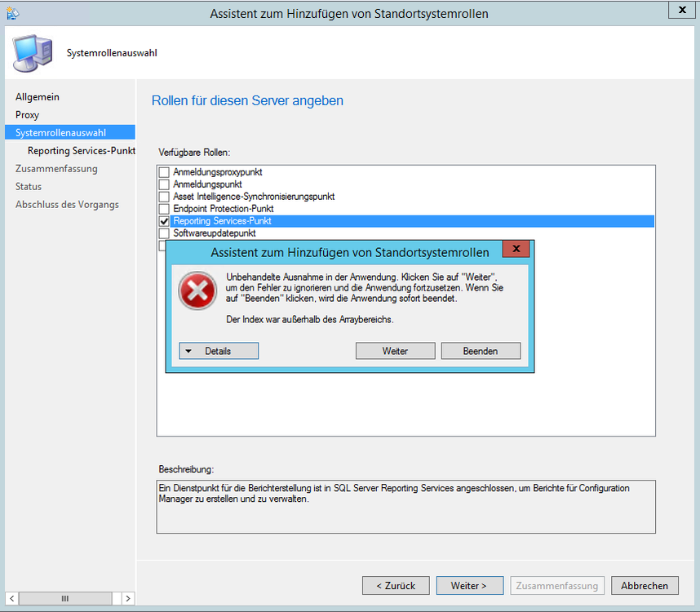Image resolution: width=700 pixels, height=612 pixels.
Task: Click the Beschreibung text box
Action: [x=405, y=506]
